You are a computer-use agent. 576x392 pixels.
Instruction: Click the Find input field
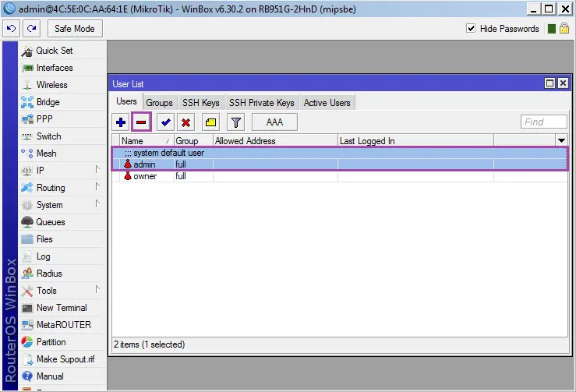tap(544, 122)
